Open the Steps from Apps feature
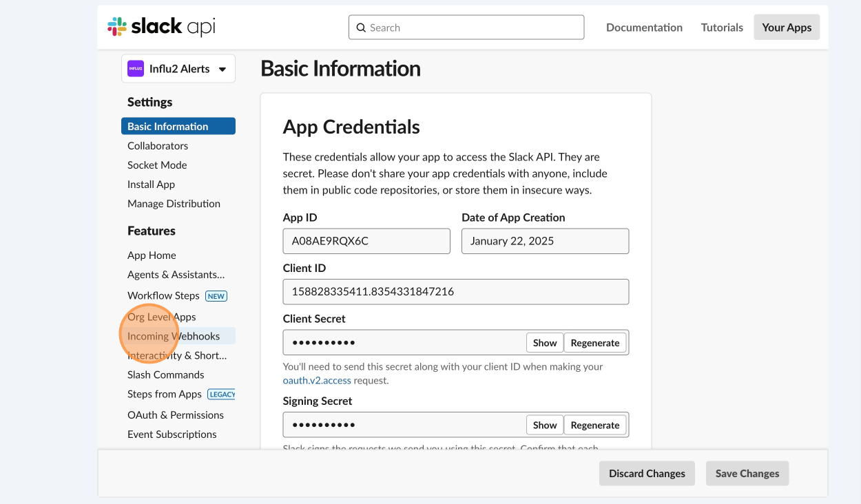The height and width of the screenshot is (504, 861). click(165, 394)
